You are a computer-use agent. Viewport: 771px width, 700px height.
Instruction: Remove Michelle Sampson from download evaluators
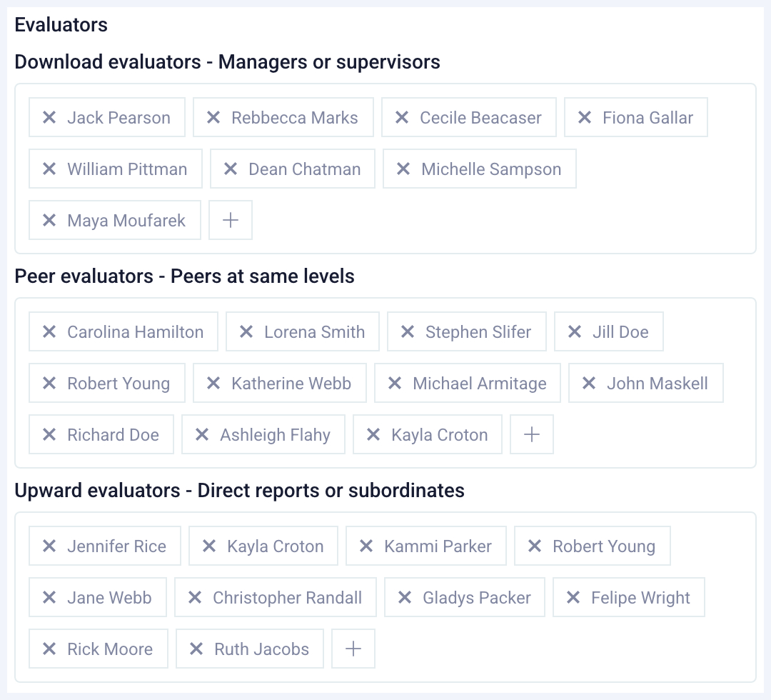[403, 169]
